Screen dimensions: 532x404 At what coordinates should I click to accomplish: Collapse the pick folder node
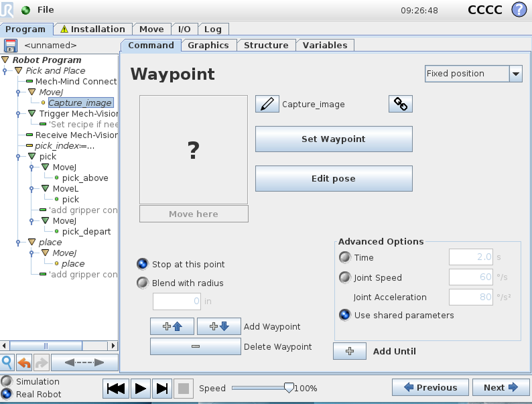point(31,156)
